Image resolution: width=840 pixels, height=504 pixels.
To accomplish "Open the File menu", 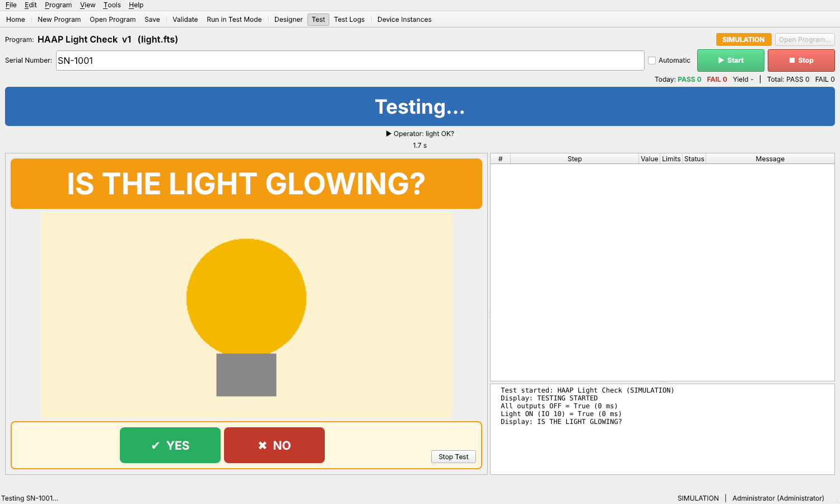I will pos(11,5).
